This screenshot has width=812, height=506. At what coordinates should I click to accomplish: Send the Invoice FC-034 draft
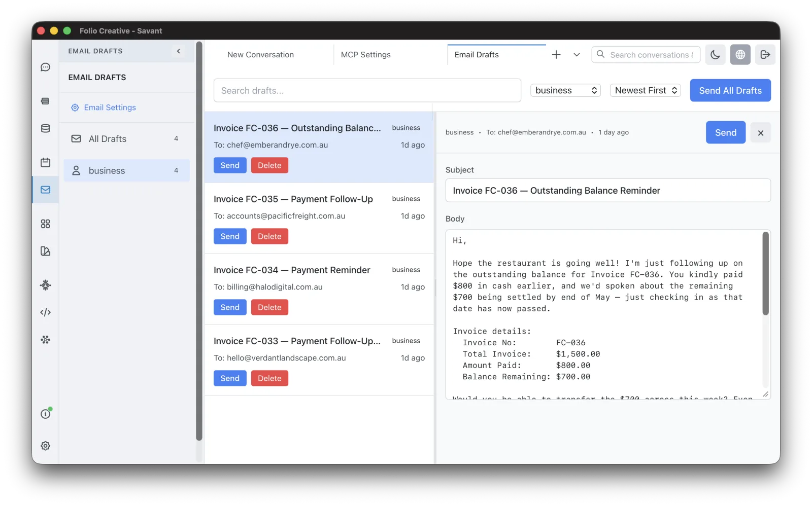click(230, 307)
